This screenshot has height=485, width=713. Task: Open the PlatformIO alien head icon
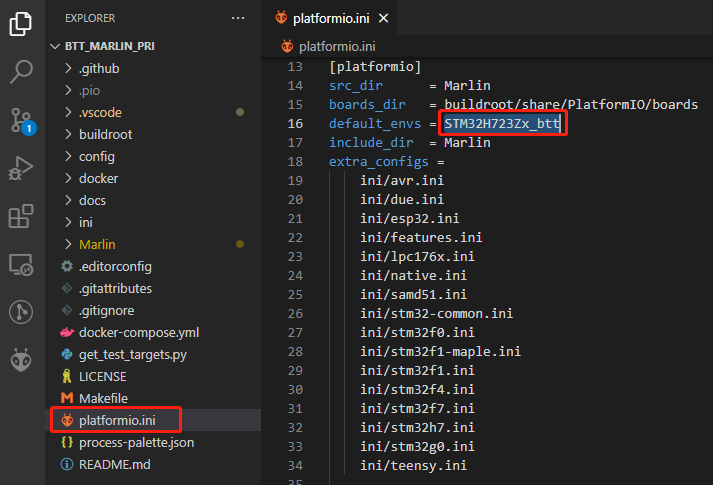pos(21,360)
